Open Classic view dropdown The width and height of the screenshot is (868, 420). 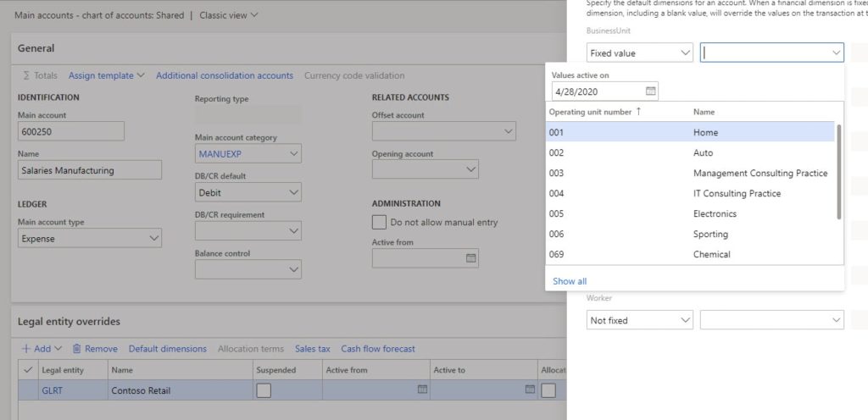229,15
